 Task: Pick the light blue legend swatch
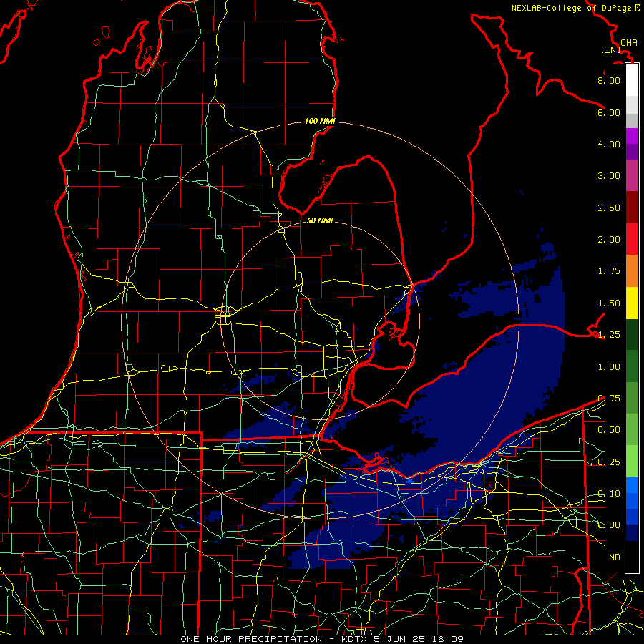pos(632,485)
